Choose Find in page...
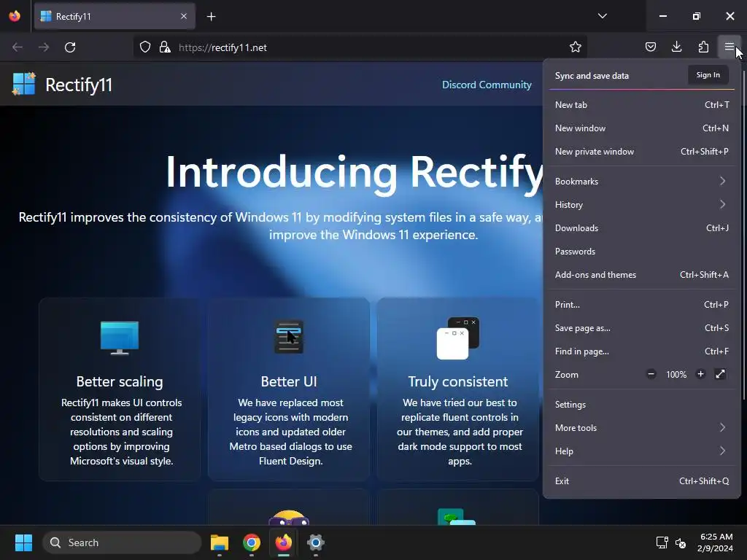747x560 pixels. (642, 351)
